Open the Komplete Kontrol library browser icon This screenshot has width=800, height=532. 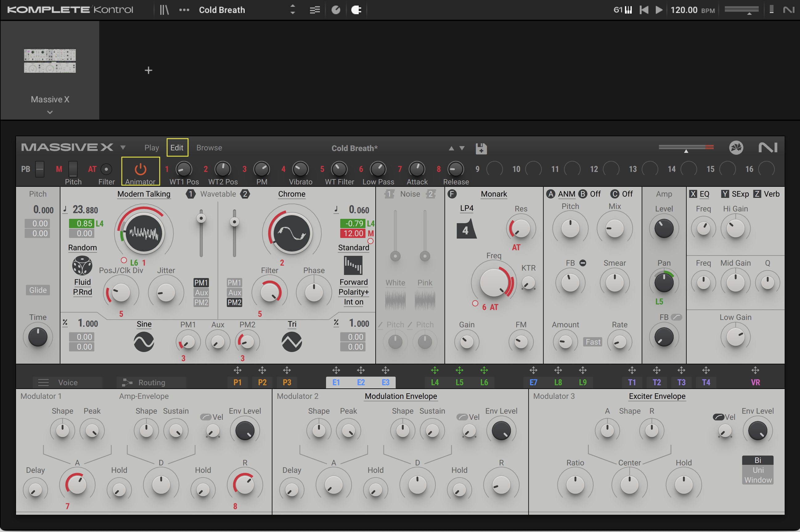[164, 10]
